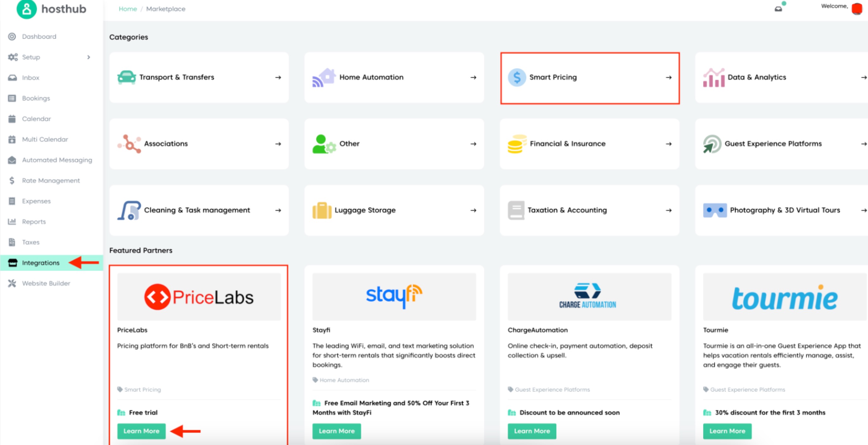Click arrow on Smart Pricing card
Screen dimensions: 868x445
point(669,78)
